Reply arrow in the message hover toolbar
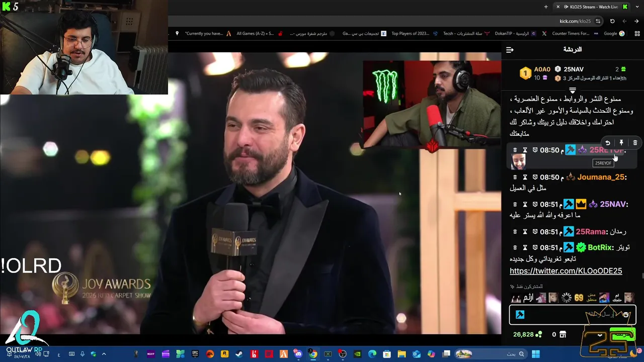 coord(607,143)
